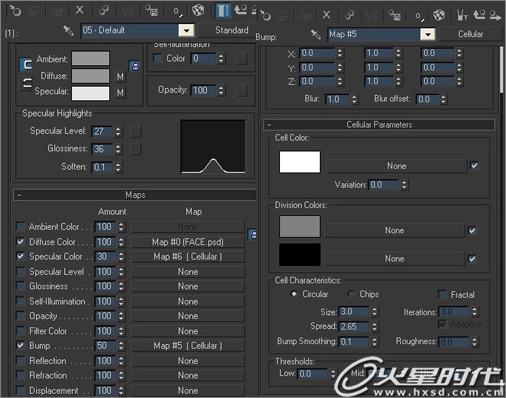Click chain-link copy icon in Cellular map toolbar
506x398 pixels.
(350, 15)
